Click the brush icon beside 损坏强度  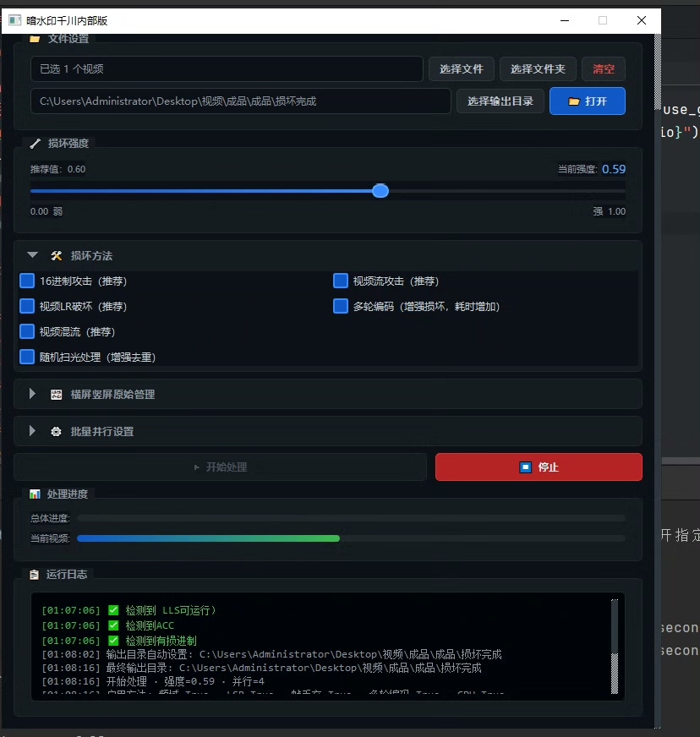(35, 144)
